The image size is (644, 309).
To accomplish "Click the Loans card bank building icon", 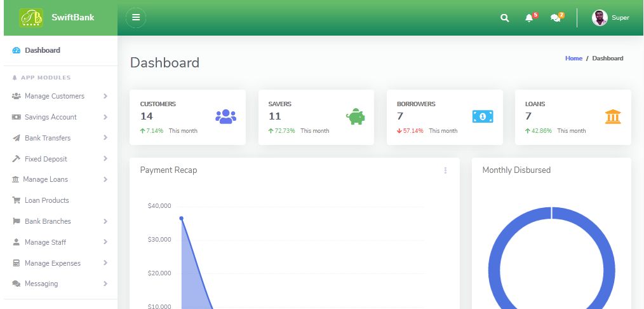I will pos(613,116).
